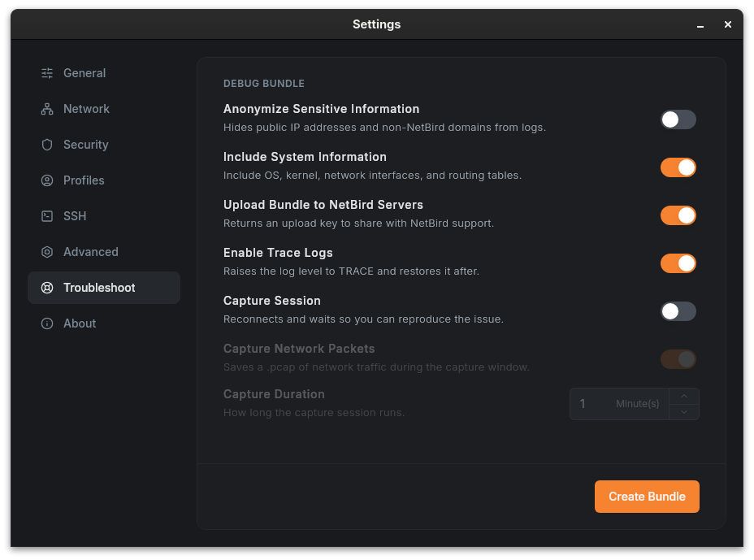The width and height of the screenshot is (754, 560).
Task: Click "How long the capture session runs" text
Action: [314, 413]
